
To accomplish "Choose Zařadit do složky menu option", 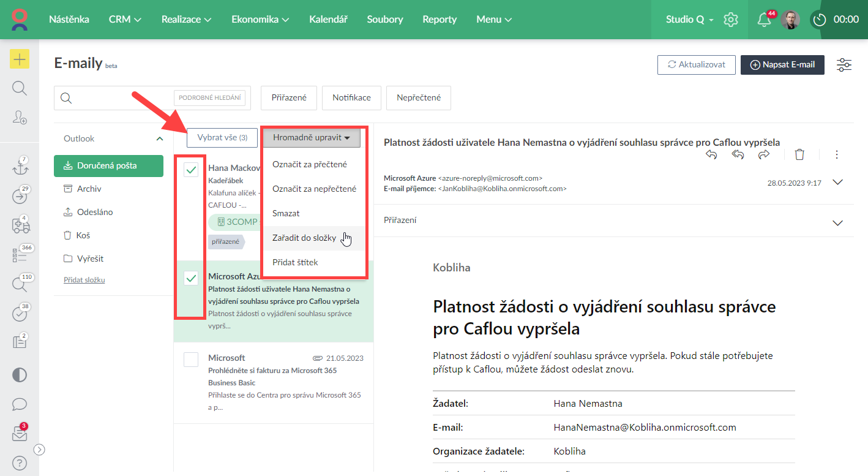I will [314, 238].
